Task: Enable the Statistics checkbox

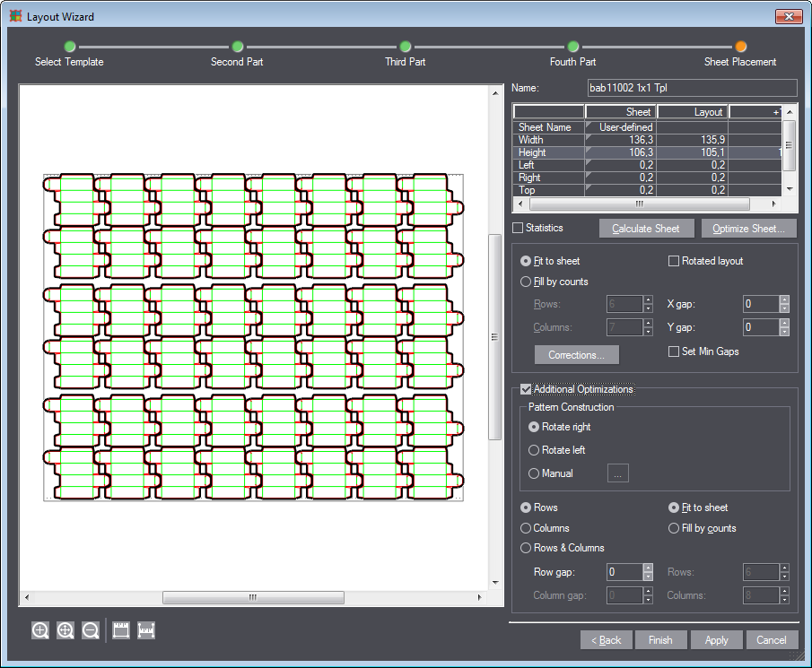Action: [518, 228]
